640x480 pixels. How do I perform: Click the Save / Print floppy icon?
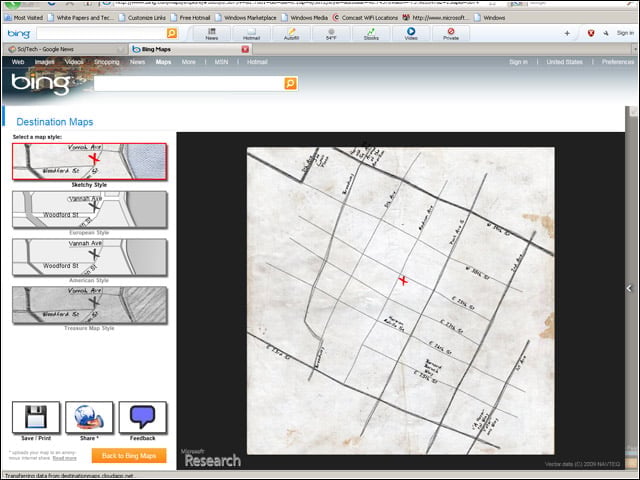pos(36,417)
